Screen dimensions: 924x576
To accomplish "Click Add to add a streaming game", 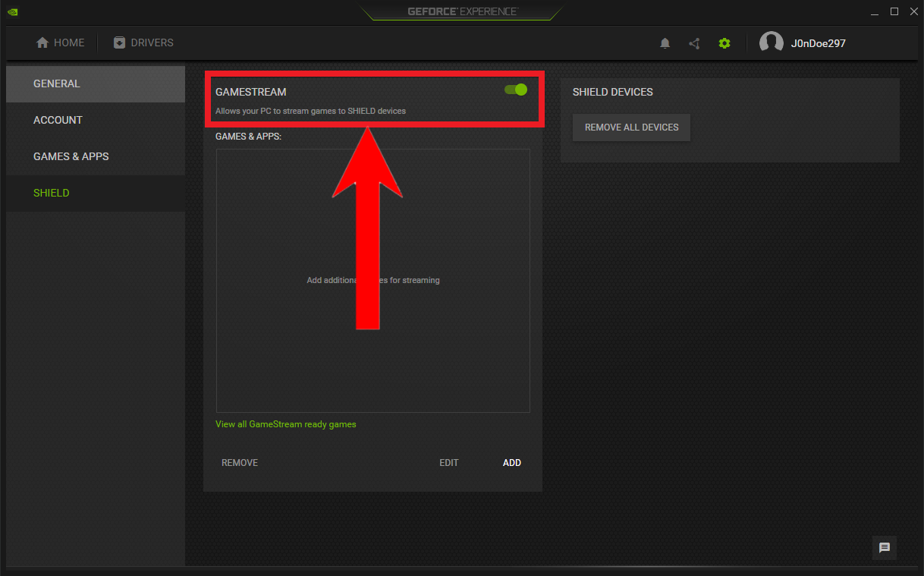I will pyautogui.click(x=512, y=463).
